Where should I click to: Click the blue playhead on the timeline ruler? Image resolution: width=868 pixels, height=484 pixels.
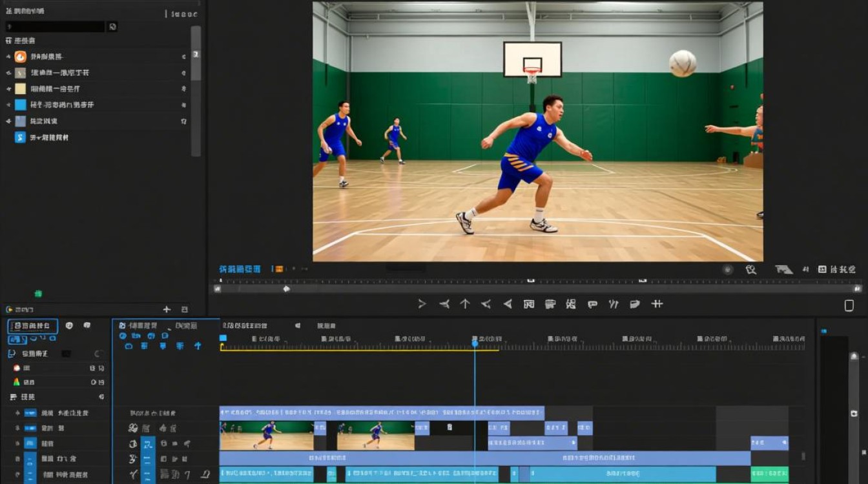[475, 343]
